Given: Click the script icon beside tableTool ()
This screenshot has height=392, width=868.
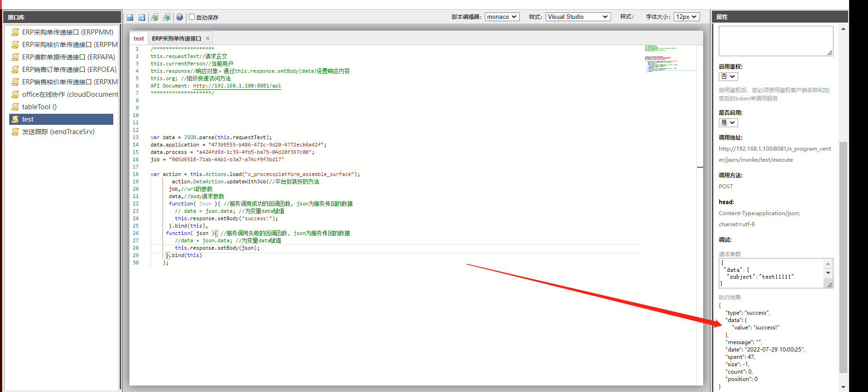Looking at the screenshot, I should point(15,107).
